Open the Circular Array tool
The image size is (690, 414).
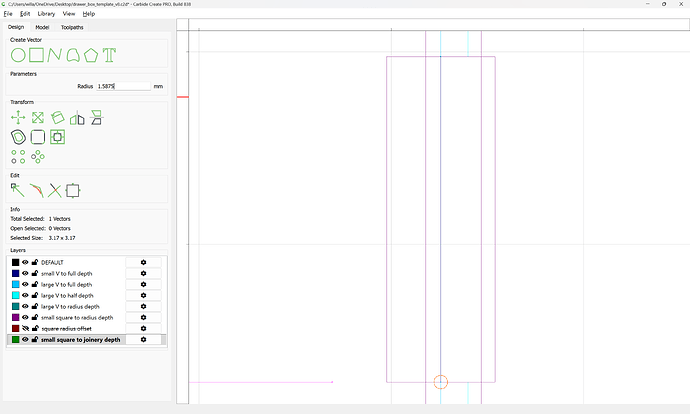[37, 156]
